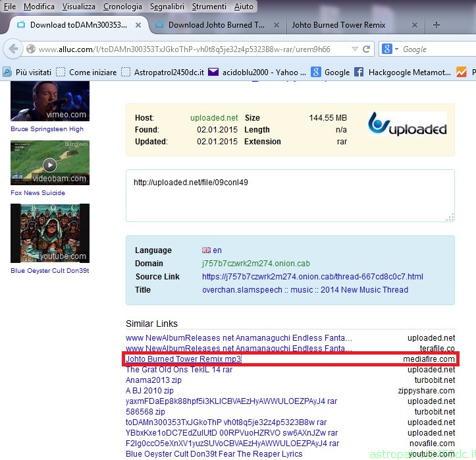Open the search engine selector dropdown
Screen dimensions: 476x460
click(390, 49)
